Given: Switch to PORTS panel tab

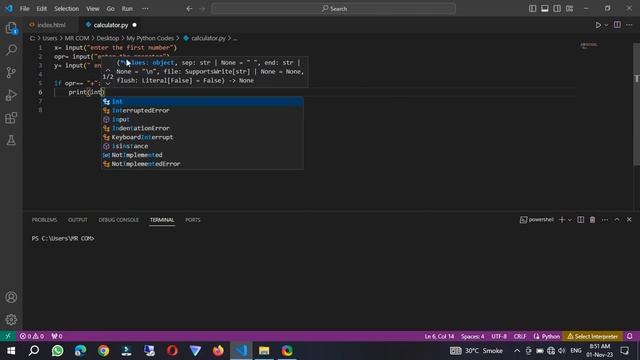Looking at the screenshot, I should [193, 220].
